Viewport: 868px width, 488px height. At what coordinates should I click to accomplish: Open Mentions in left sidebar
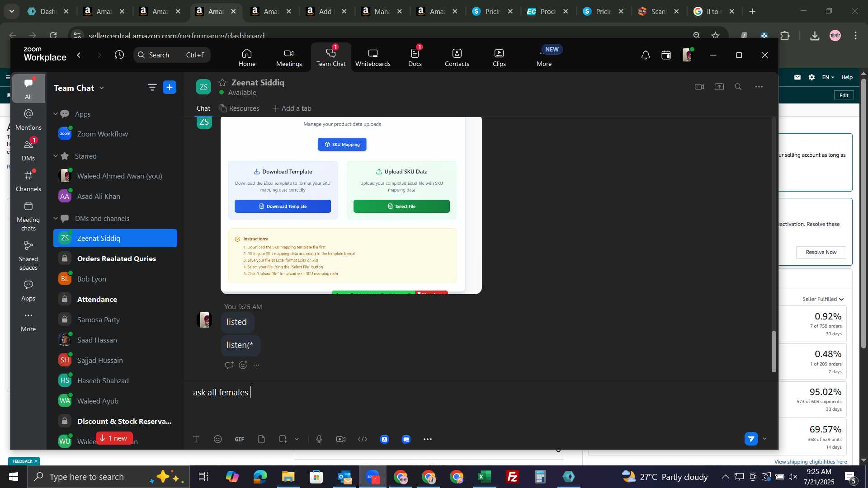tap(28, 120)
